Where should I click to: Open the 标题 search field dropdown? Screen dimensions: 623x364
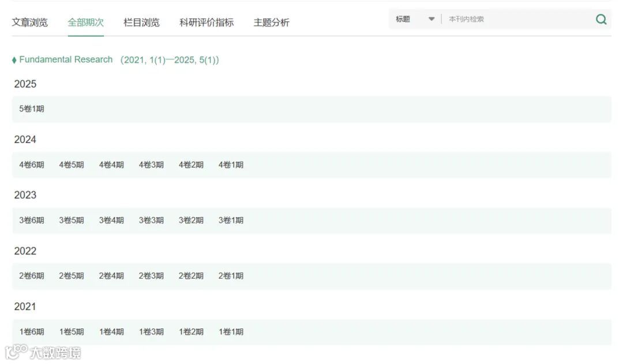coord(415,19)
